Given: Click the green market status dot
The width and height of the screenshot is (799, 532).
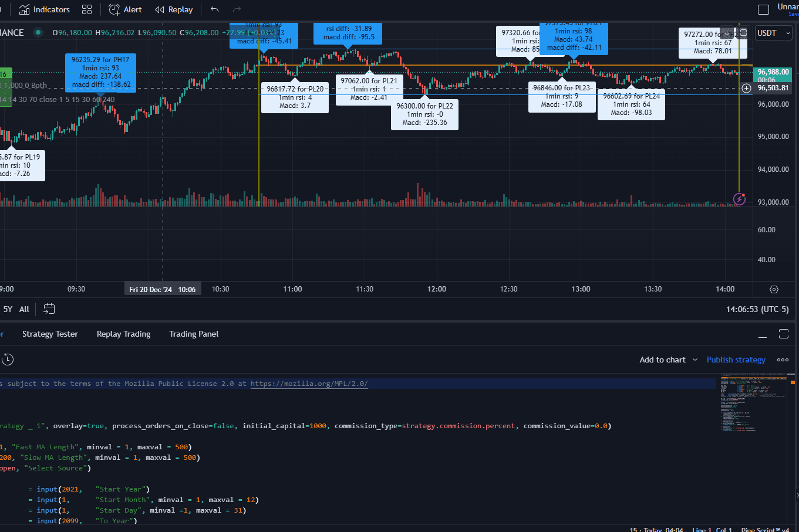Looking at the screenshot, I should pyautogui.click(x=38, y=32).
